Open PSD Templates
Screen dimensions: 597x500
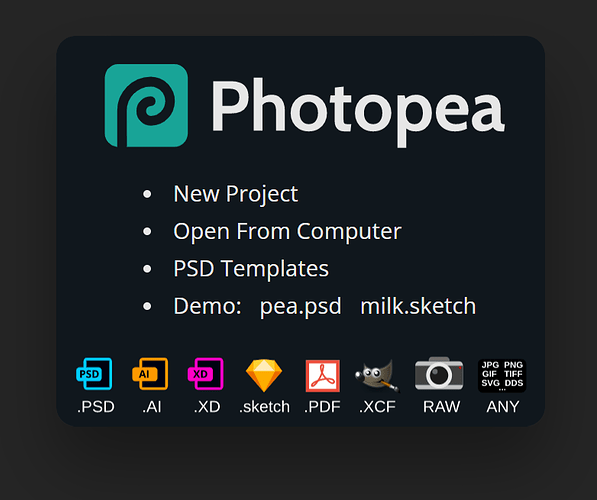click(x=251, y=269)
